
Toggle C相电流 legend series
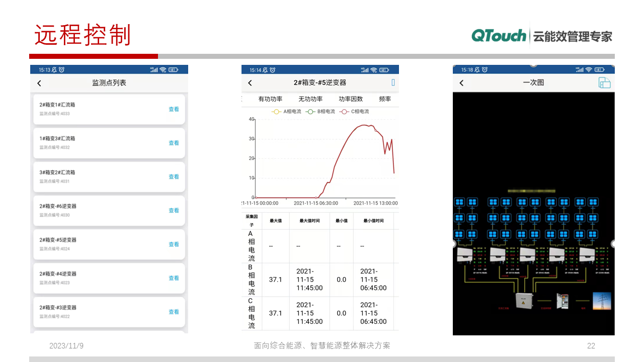click(x=354, y=112)
